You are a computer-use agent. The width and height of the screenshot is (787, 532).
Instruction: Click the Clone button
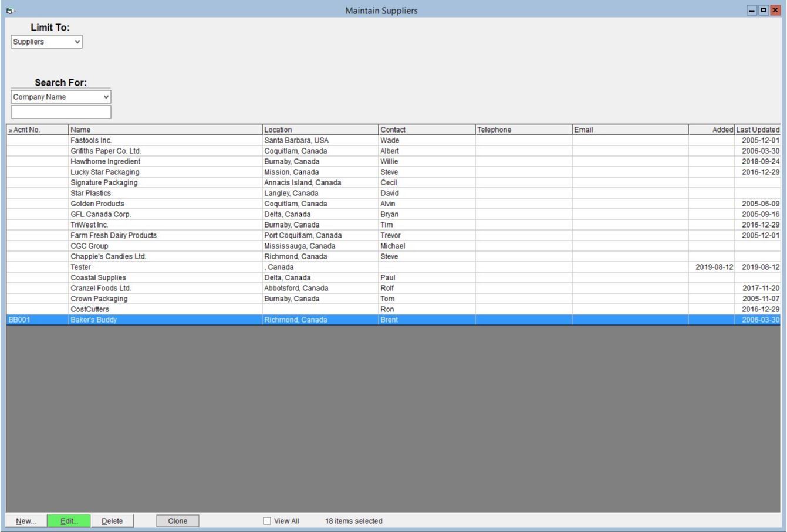pos(178,521)
